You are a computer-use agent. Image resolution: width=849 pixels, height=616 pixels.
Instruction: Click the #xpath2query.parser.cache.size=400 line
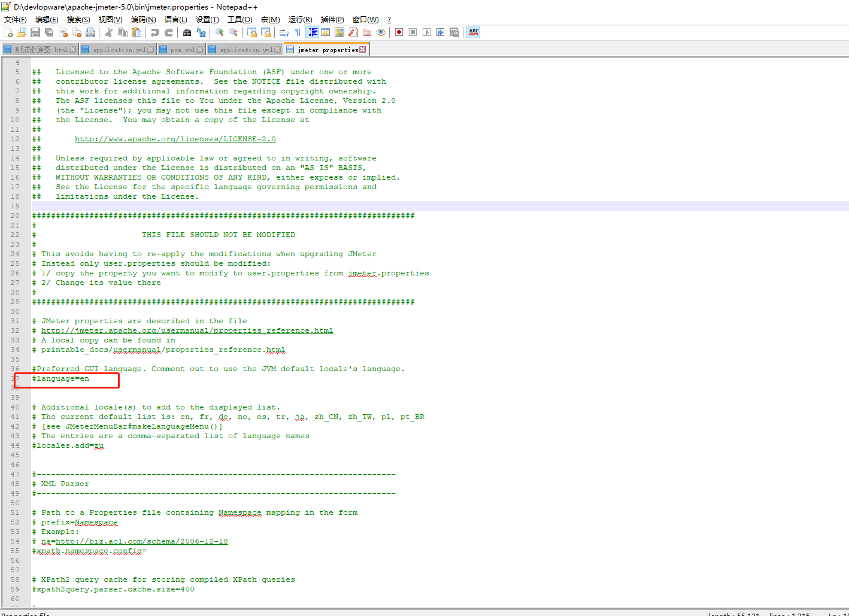[x=113, y=589]
